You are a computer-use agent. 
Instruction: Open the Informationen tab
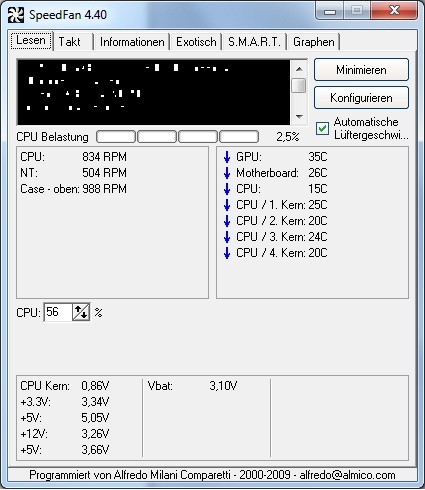(132, 42)
